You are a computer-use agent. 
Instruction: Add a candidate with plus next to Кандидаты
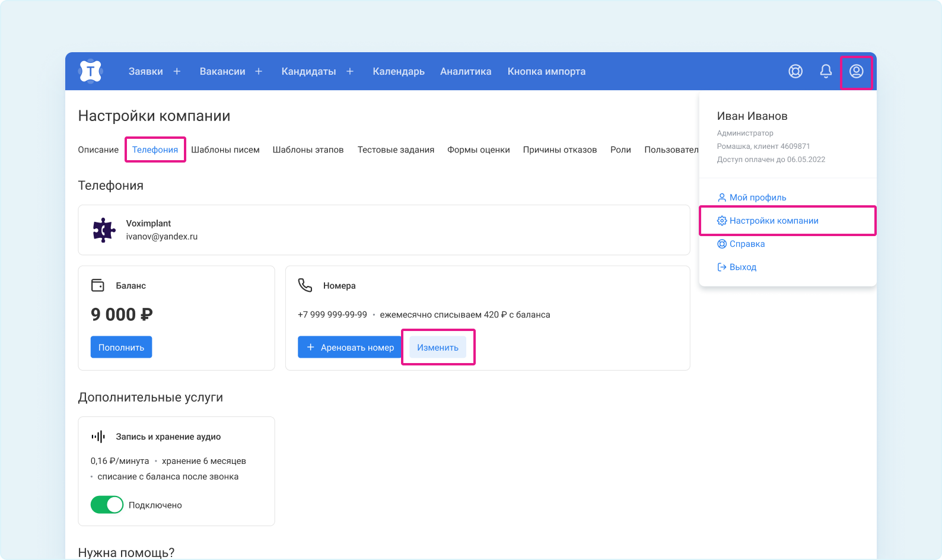coord(350,71)
